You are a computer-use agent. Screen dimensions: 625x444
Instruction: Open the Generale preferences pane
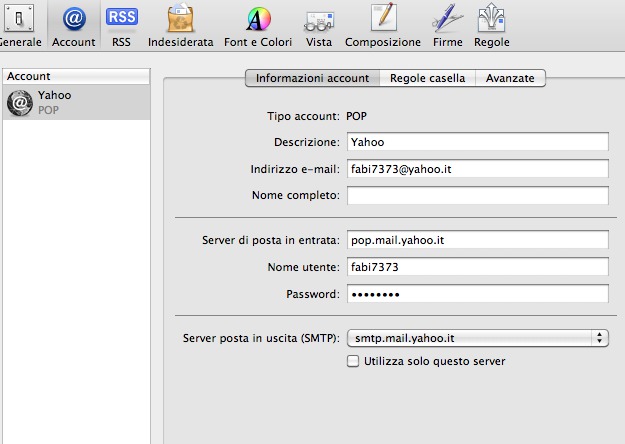[x=19, y=25]
